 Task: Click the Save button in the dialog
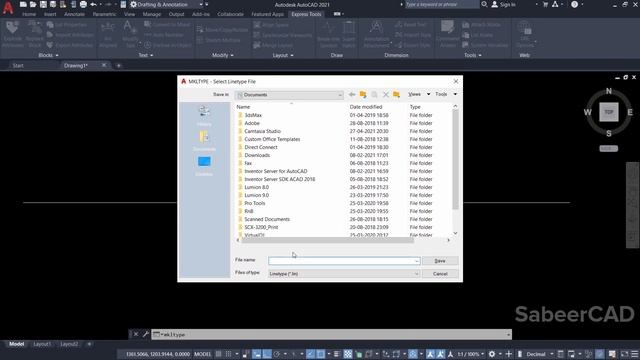click(440, 261)
